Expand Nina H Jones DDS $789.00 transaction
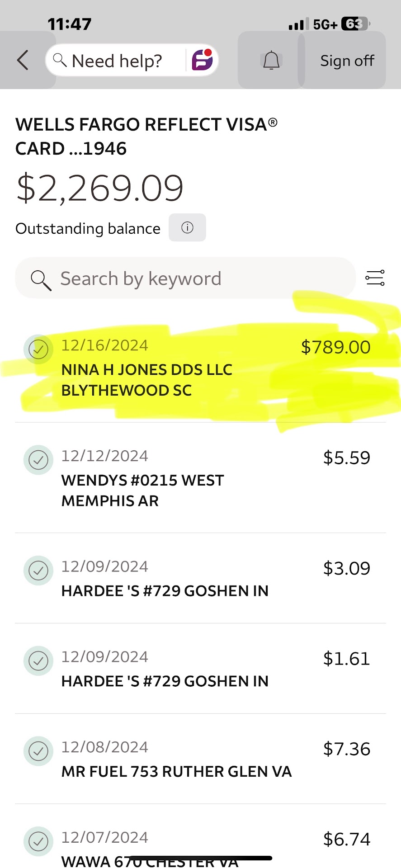Screen dimensions: 401x868 199,368
